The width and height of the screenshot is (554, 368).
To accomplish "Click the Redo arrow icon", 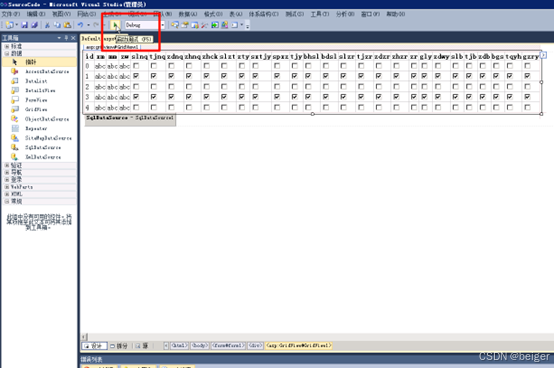I will coord(96,25).
